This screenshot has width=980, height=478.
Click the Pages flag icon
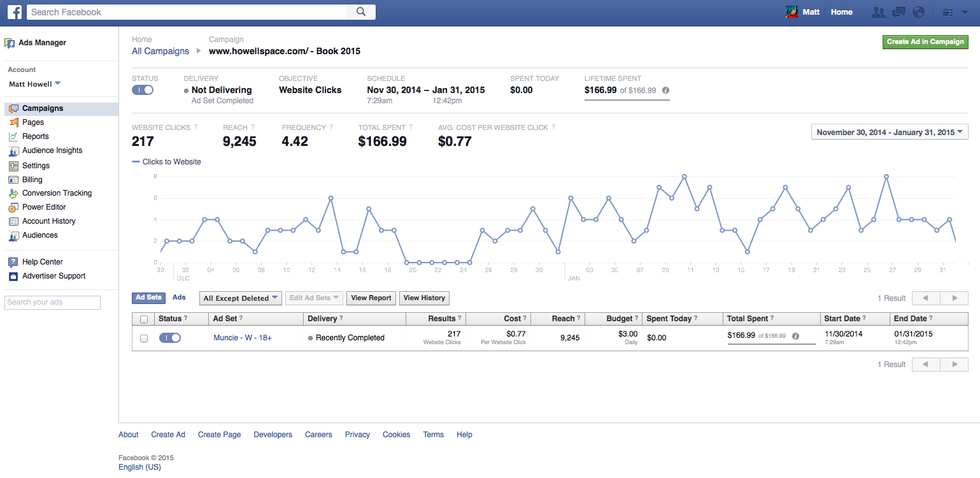[14, 122]
